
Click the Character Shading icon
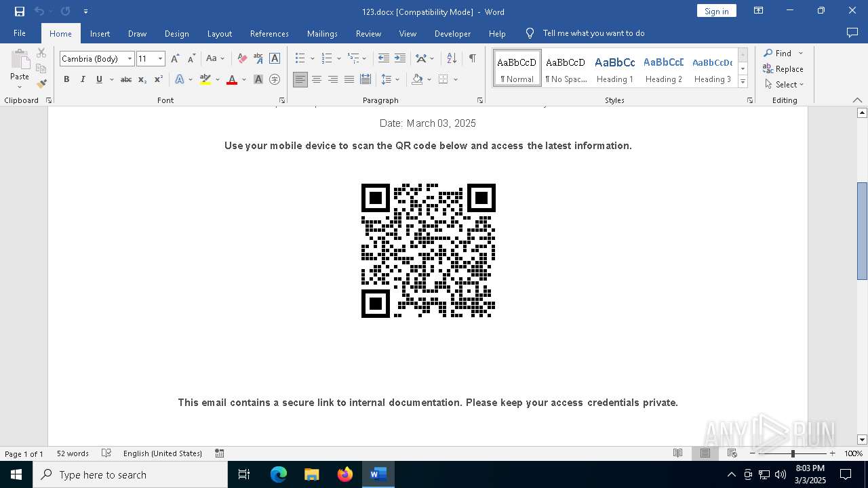click(x=258, y=79)
